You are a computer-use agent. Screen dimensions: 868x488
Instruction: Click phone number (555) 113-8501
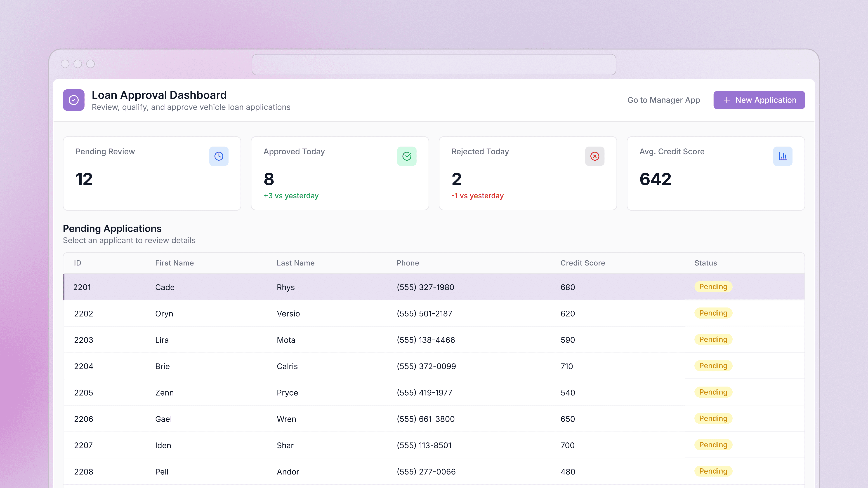[424, 445]
